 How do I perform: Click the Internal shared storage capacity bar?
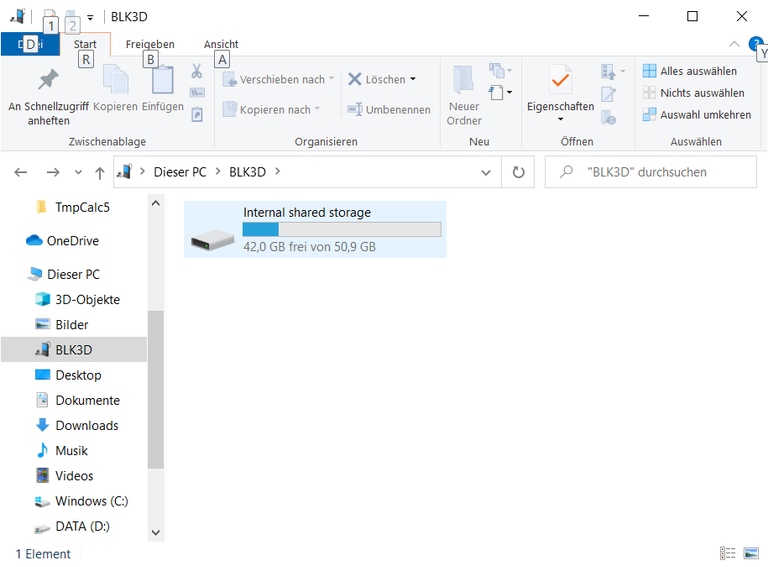[x=341, y=230]
